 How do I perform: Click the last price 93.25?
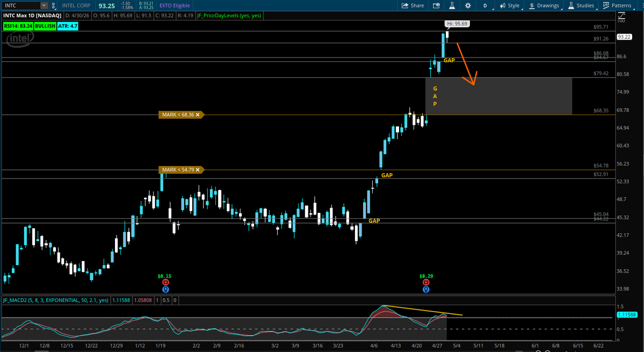click(x=107, y=6)
